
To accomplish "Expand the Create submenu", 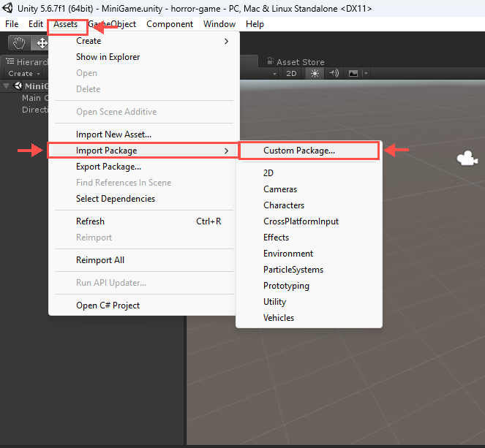I will tap(144, 41).
